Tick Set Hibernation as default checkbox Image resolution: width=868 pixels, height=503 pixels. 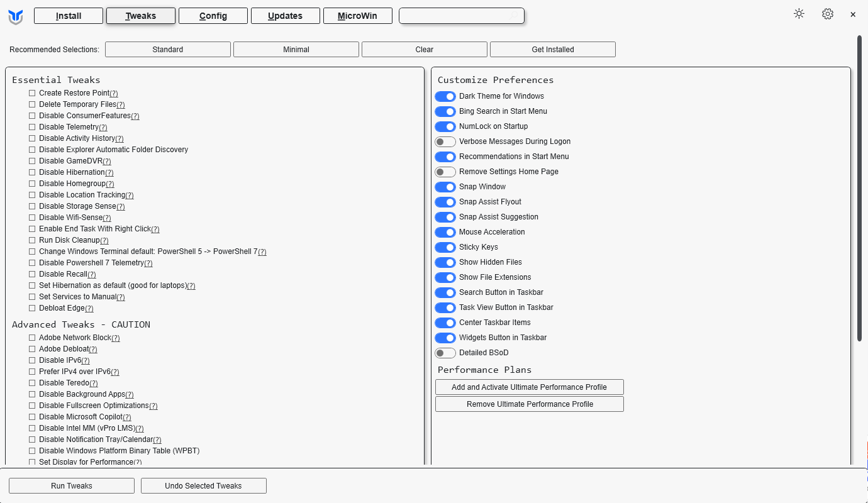32,285
